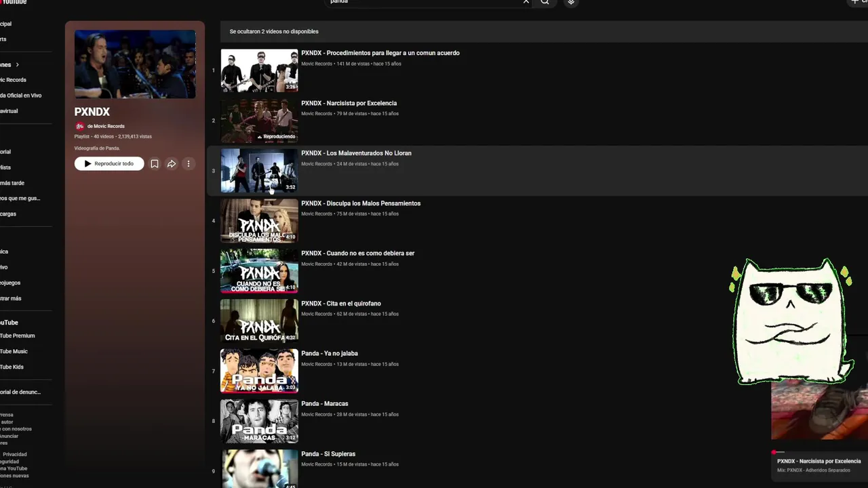Image resolution: width=868 pixels, height=488 pixels.
Task: Click the search magnifier button in top bar
Action: [x=545, y=2]
